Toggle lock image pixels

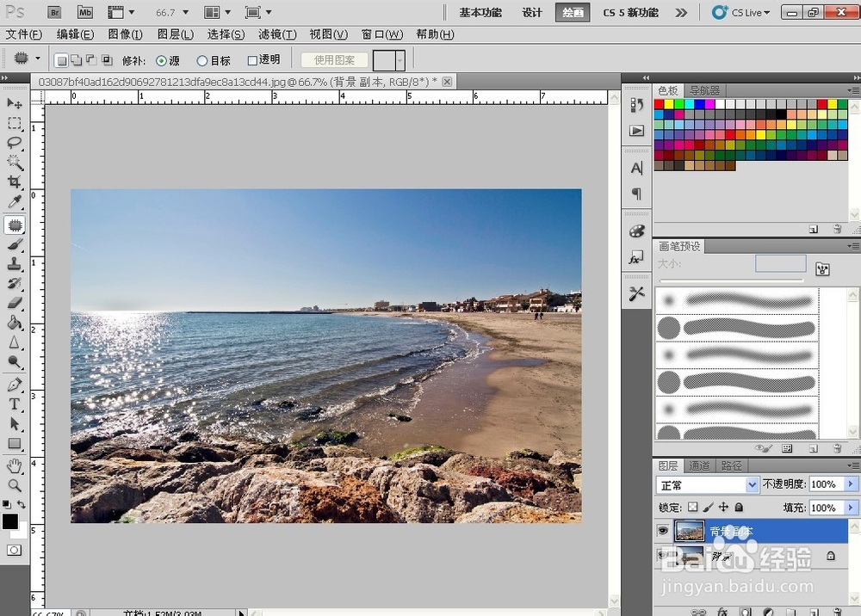[709, 508]
